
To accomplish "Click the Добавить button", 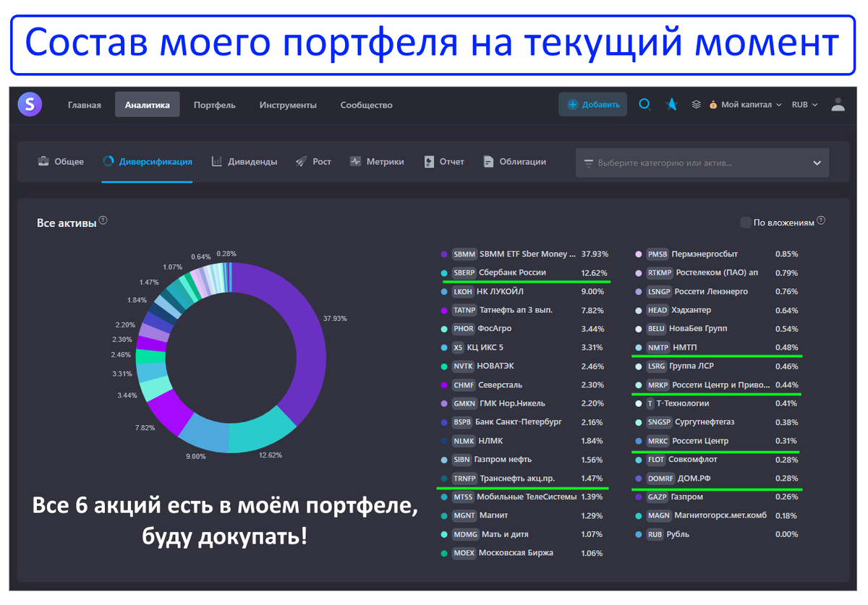I will pyautogui.click(x=593, y=105).
